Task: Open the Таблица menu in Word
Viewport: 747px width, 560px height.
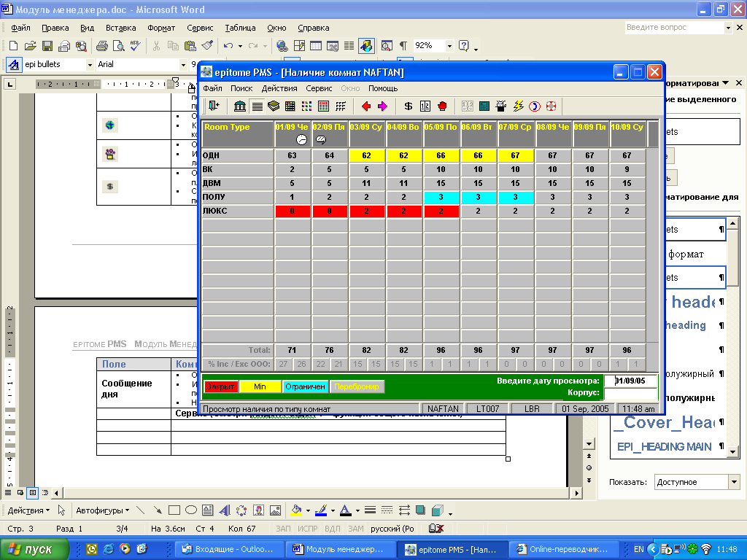Action: pos(240,28)
